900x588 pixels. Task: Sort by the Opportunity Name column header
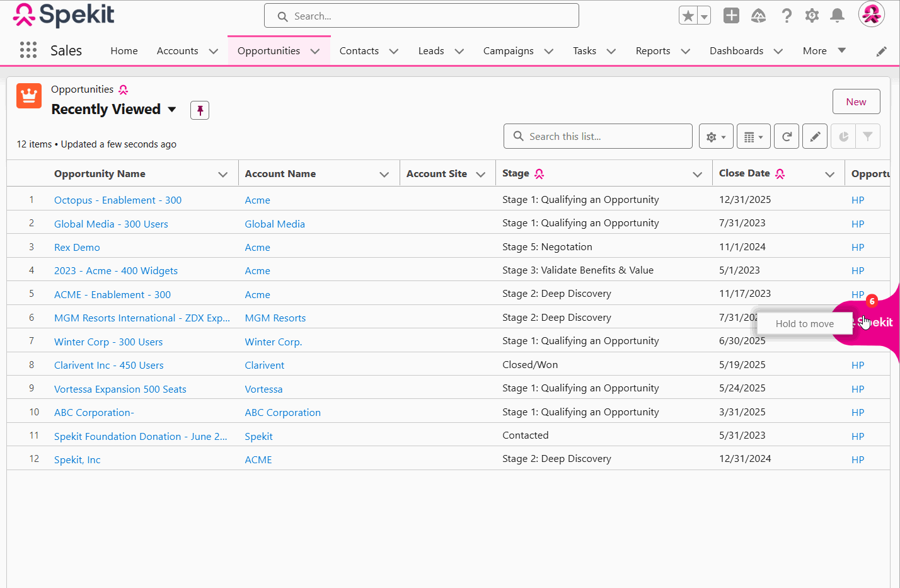pos(100,174)
